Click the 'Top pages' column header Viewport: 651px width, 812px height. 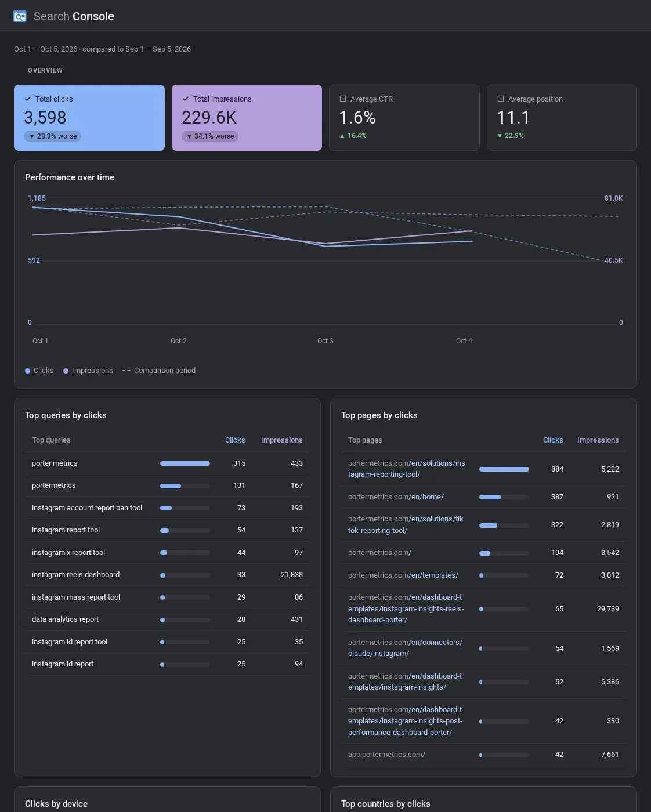coord(365,440)
